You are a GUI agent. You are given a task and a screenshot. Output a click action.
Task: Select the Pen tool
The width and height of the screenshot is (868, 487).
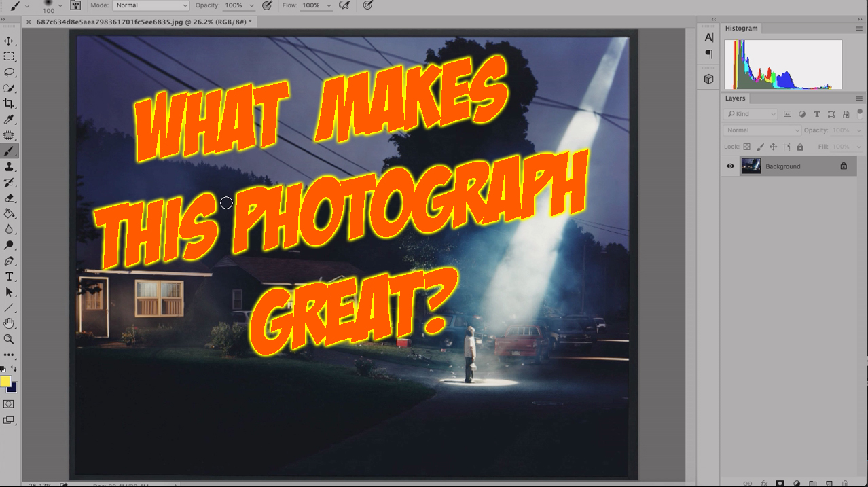click(9, 261)
